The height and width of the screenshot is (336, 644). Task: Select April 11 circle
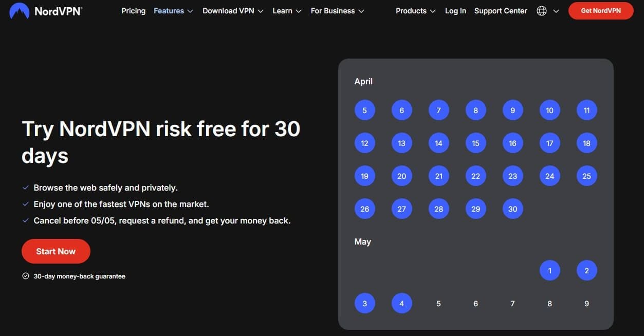point(586,110)
